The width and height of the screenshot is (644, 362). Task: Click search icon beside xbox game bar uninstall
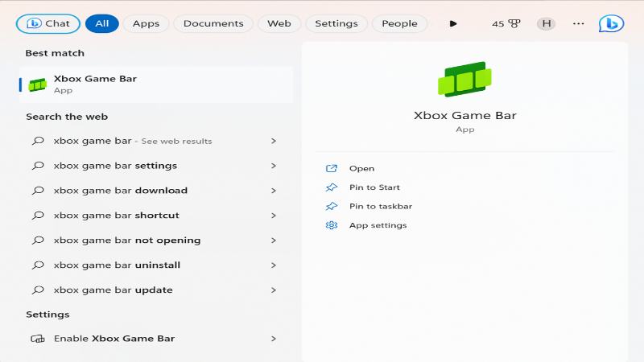[38, 265]
